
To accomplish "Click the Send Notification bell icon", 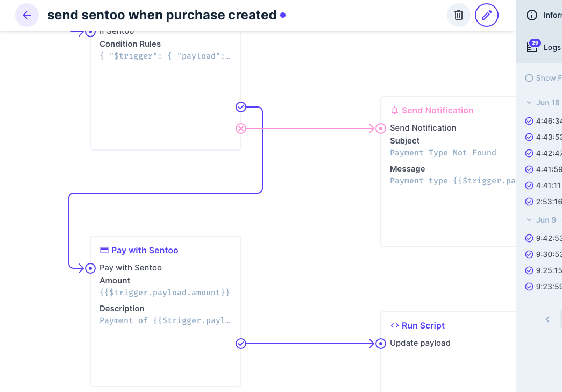I will pyautogui.click(x=395, y=111).
